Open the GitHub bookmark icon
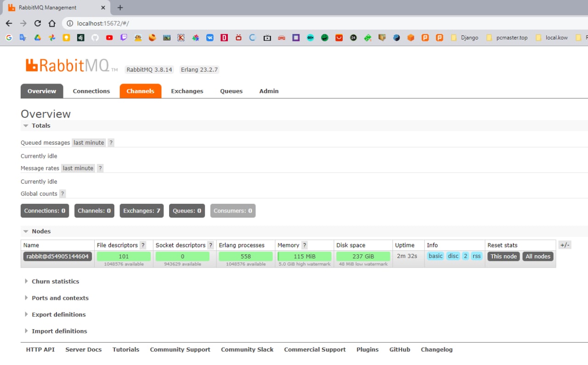 tap(95, 38)
